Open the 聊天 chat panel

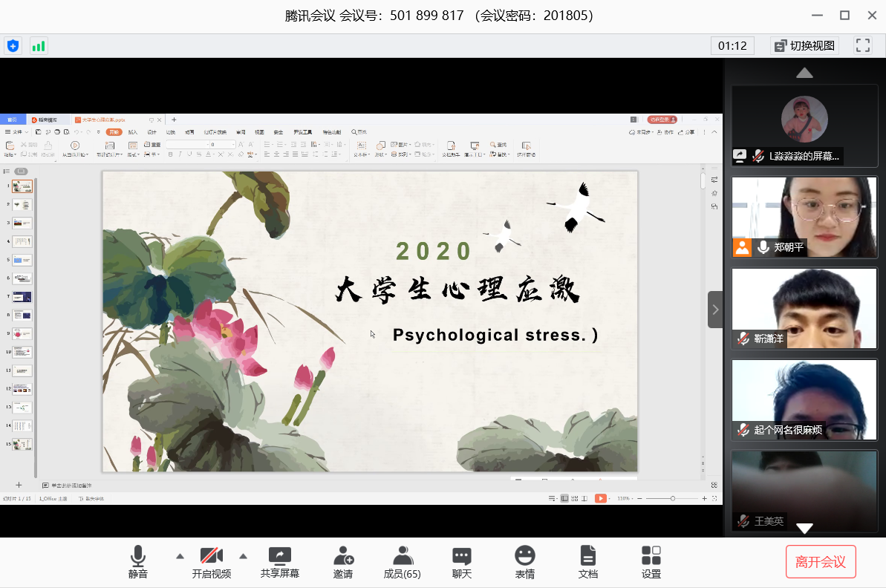tap(462, 562)
